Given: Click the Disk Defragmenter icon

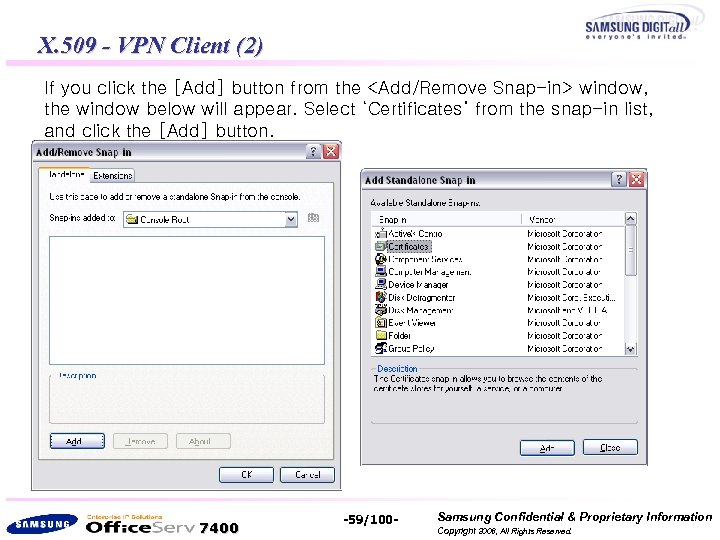Looking at the screenshot, I should point(381,297).
